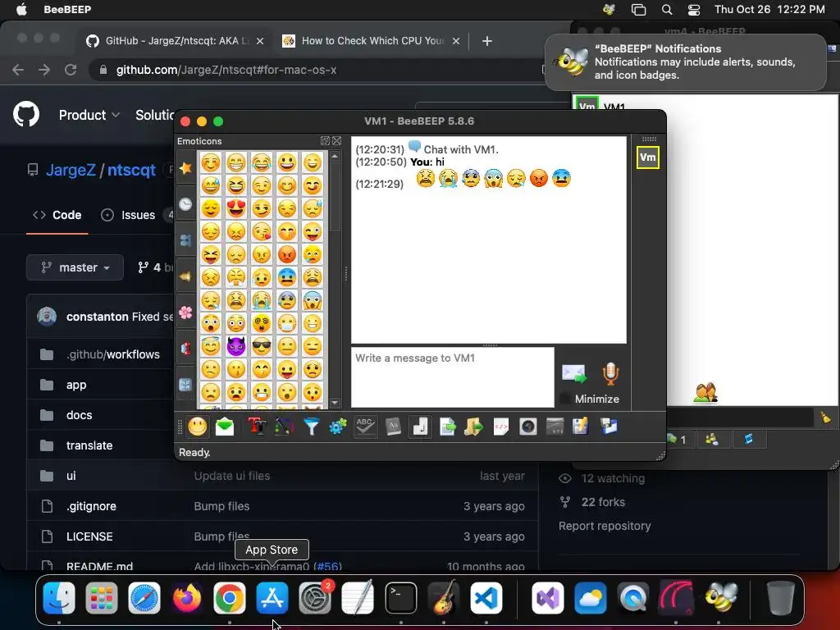Insert the halo angel emoji

pyautogui.click(x=211, y=346)
